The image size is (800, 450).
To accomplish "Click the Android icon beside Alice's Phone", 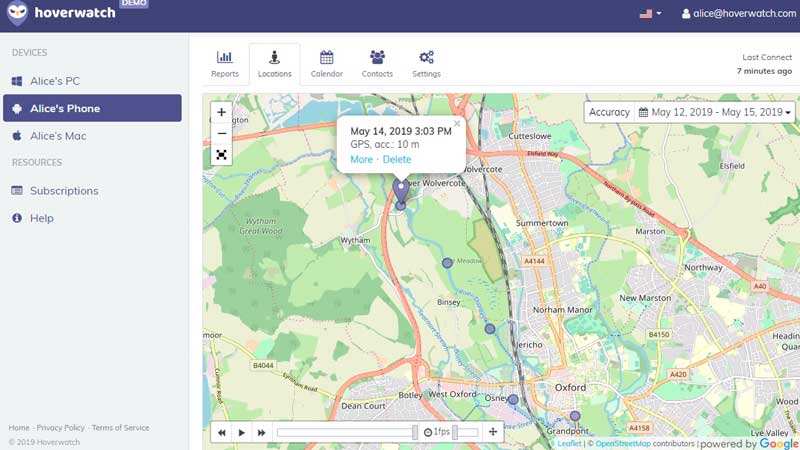I will click(x=17, y=109).
